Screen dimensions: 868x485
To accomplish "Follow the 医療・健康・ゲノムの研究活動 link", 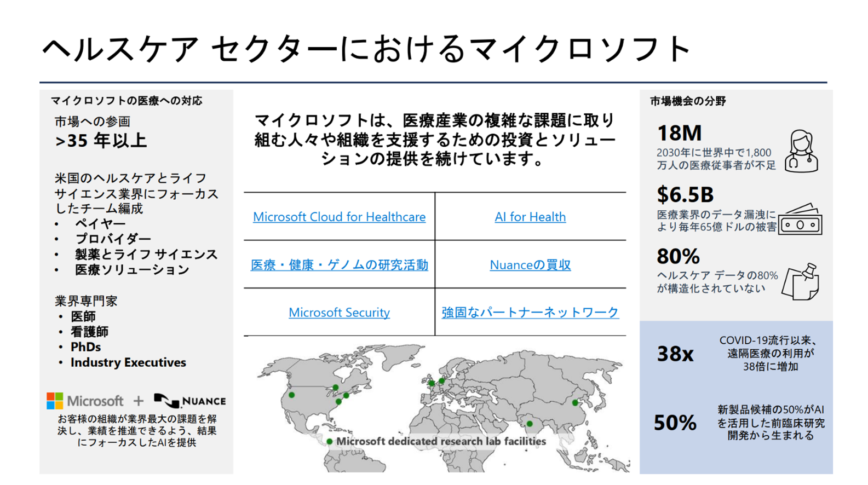I will click(x=339, y=265).
